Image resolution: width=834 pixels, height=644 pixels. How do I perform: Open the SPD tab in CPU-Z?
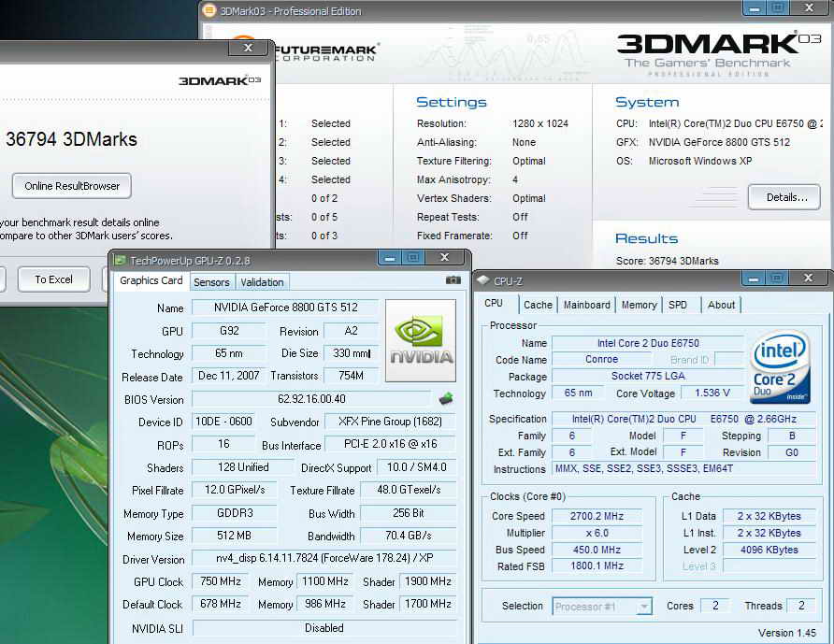(678, 306)
